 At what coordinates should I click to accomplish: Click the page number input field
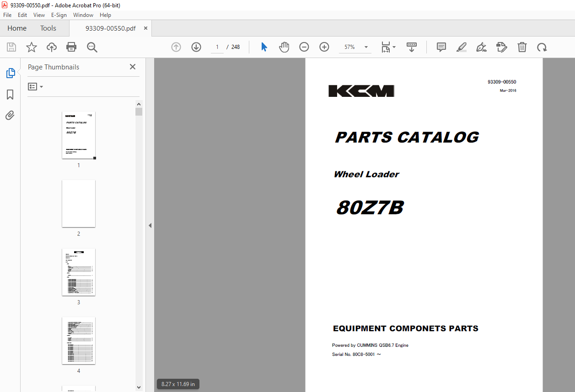[x=217, y=47]
